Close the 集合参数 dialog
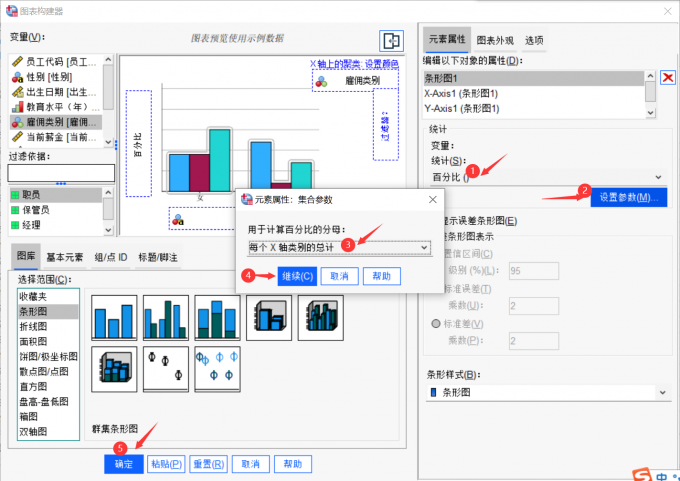Image resolution: width=680 pixels, height=481 pixels. 433,200
